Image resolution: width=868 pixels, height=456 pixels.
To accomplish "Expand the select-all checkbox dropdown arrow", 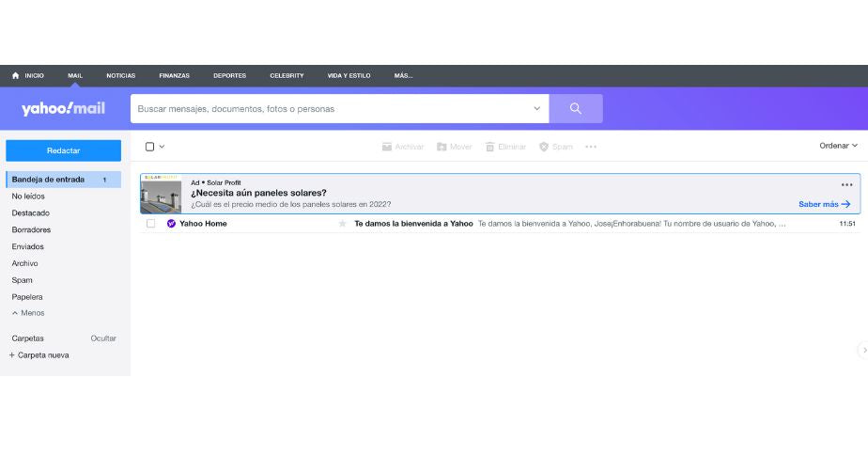I will pos(162,147).
